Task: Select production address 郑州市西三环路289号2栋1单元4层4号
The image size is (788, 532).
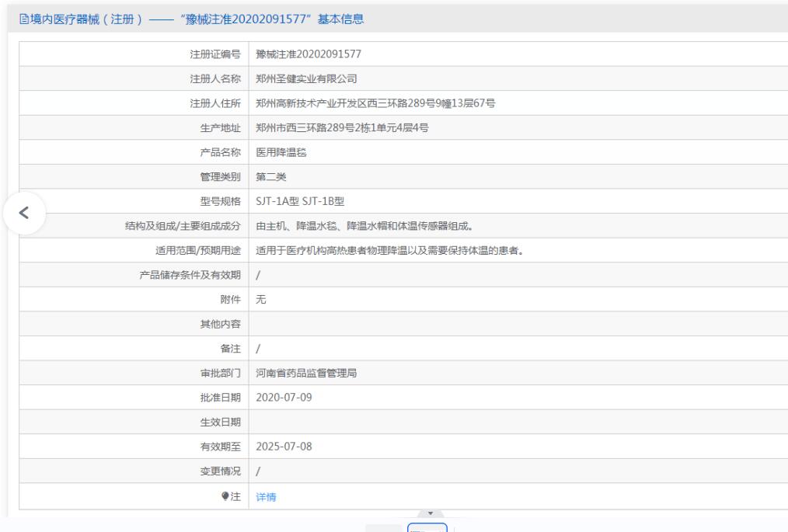Action: 342,127
